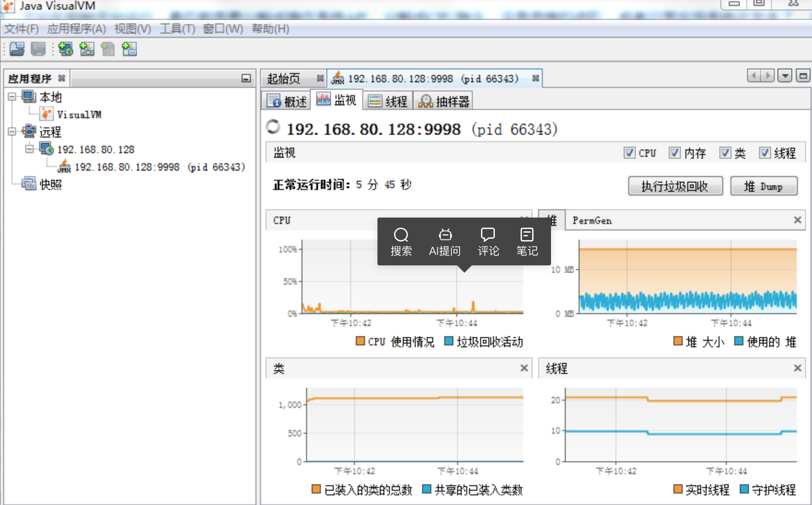Screen dimensions: 812x505
Task: Toggle the 线程 threads checkbox
Action: point(765,153)
